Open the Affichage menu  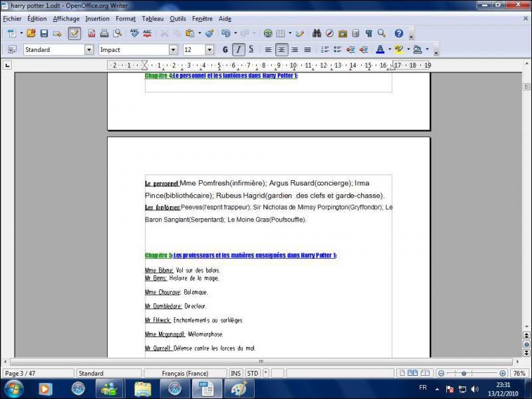[66, 19]
